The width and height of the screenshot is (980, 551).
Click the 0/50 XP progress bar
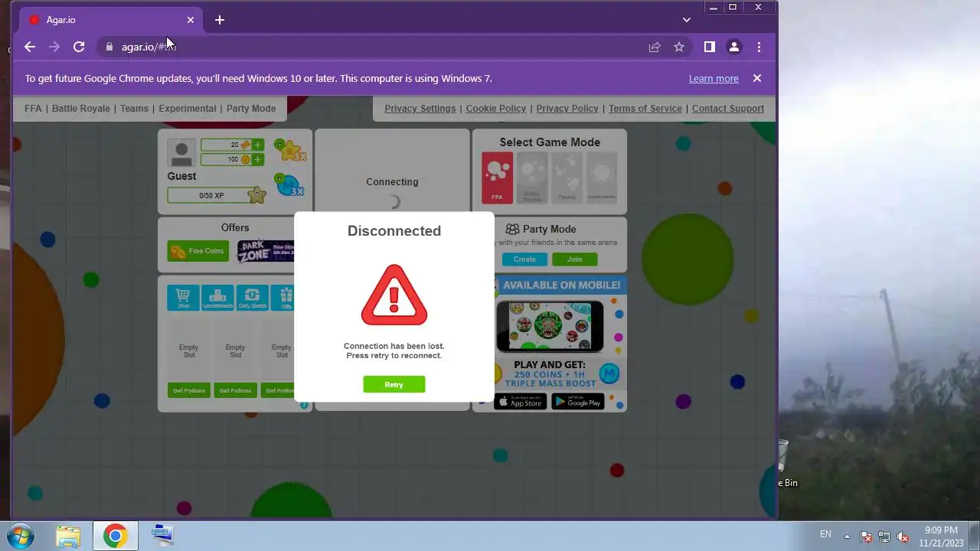[x=211, y=195]
